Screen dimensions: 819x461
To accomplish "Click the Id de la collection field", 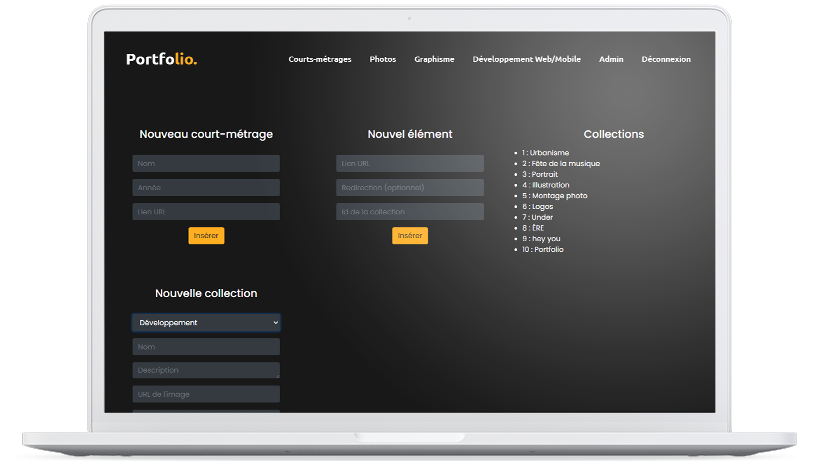I will tap(410, 212).
